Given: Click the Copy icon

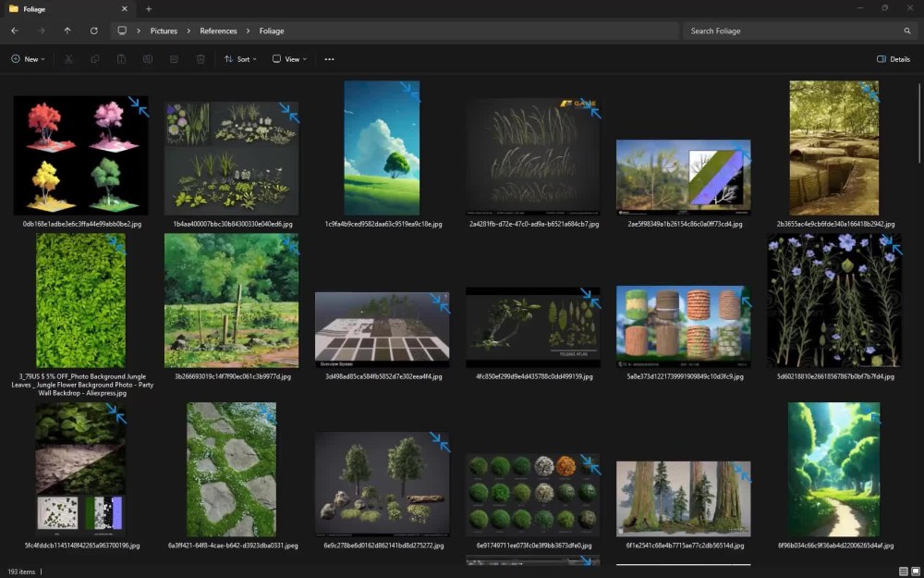Looking at the screenshot, I should pyautogui.click(x=94, y=58).
